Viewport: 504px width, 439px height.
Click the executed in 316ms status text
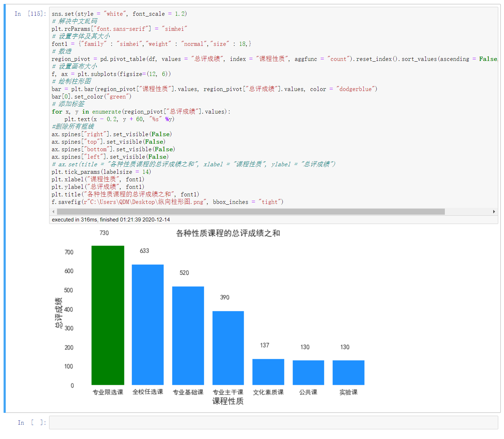[111, 220]
